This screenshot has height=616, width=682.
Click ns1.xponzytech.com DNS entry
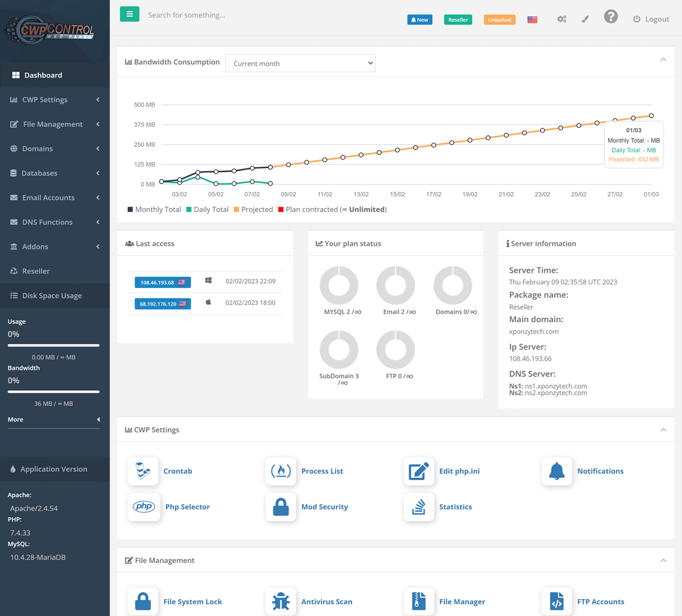548,386
